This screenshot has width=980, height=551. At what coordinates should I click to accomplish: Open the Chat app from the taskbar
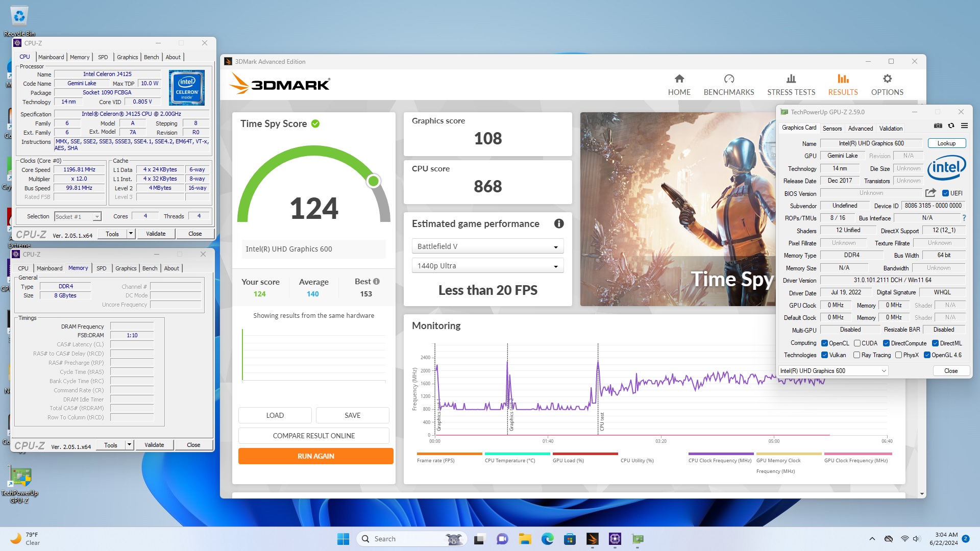pos(502,539)
